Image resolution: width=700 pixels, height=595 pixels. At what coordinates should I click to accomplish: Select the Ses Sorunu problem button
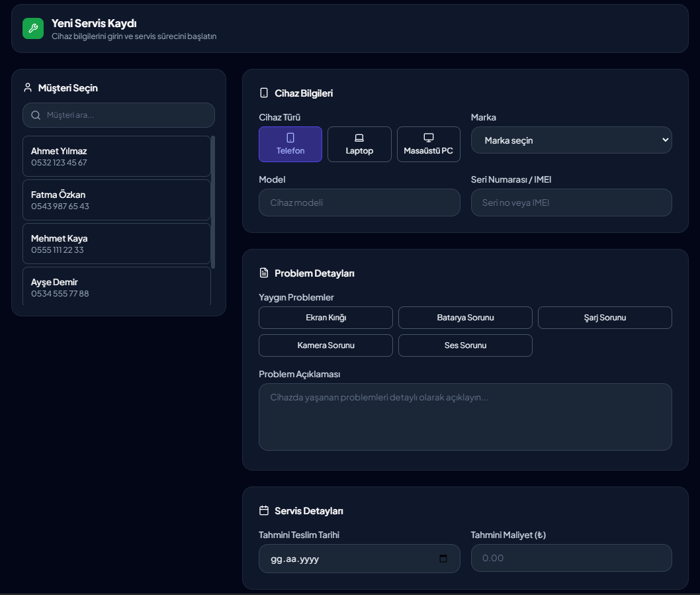(x=465, y=345)
